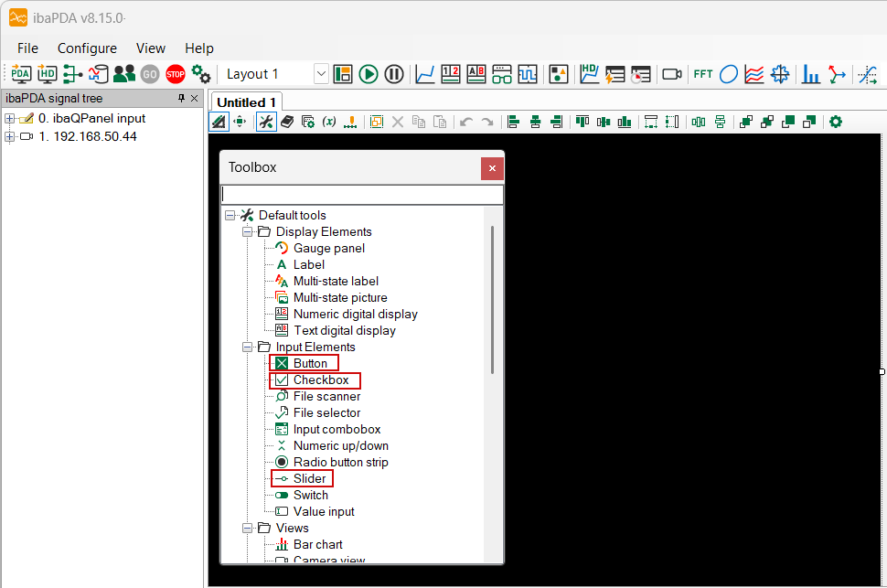
Task: Click the four-arrow move icon
Action: 240,122
